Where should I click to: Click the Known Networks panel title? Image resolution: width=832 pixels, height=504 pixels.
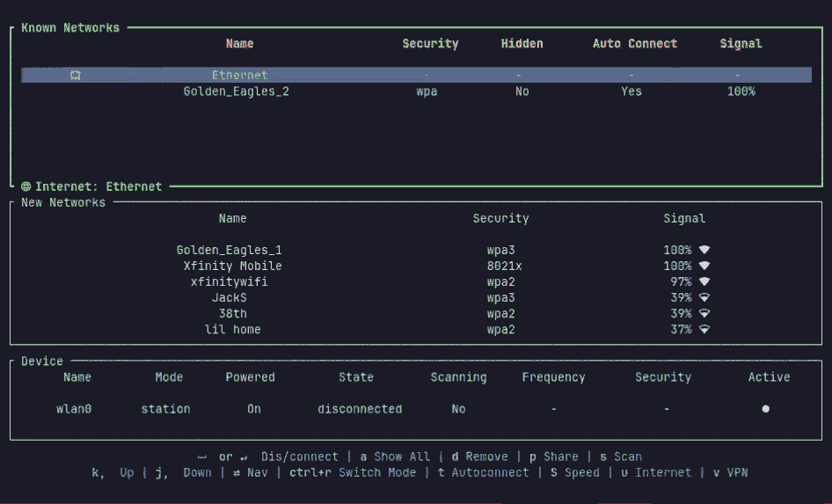[x=70, y=27]
